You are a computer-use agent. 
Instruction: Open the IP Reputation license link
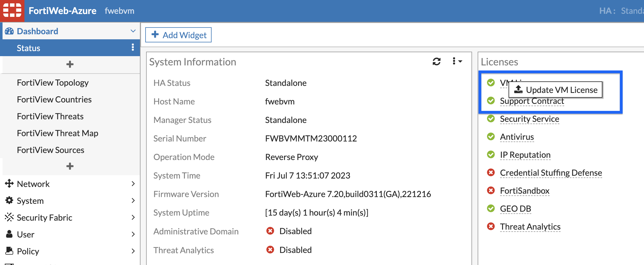click(x=525, y=155)
